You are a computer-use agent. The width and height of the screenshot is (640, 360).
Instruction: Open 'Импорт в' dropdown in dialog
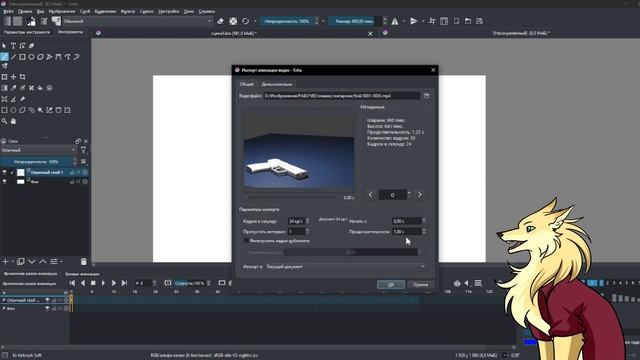coord(346,267)
